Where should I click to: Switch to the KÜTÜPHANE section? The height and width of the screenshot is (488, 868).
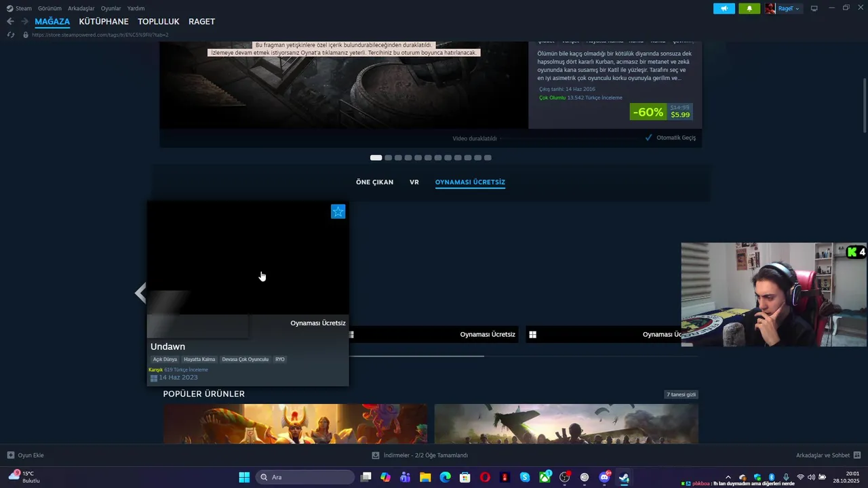click(104, 22)
